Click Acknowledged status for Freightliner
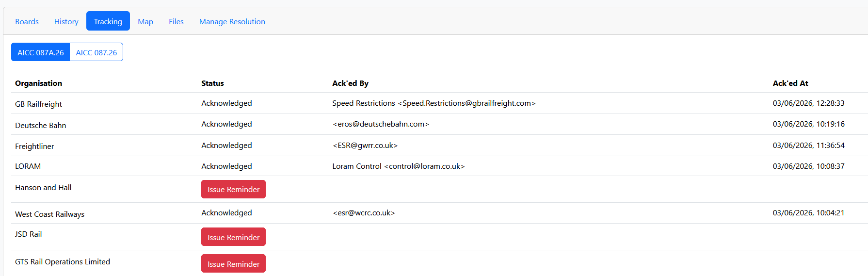The image size is (868, 276). click(x=226, y=145)
